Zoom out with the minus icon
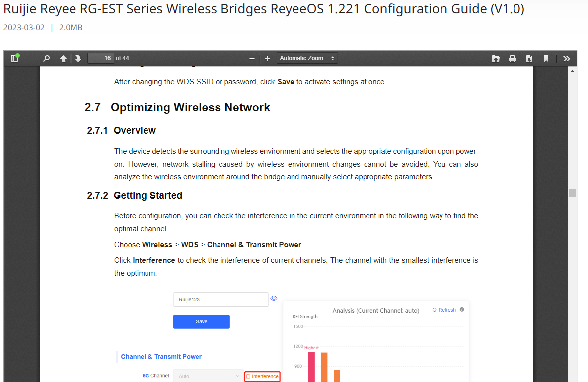588x382 pixels. [x=252, y=59]
